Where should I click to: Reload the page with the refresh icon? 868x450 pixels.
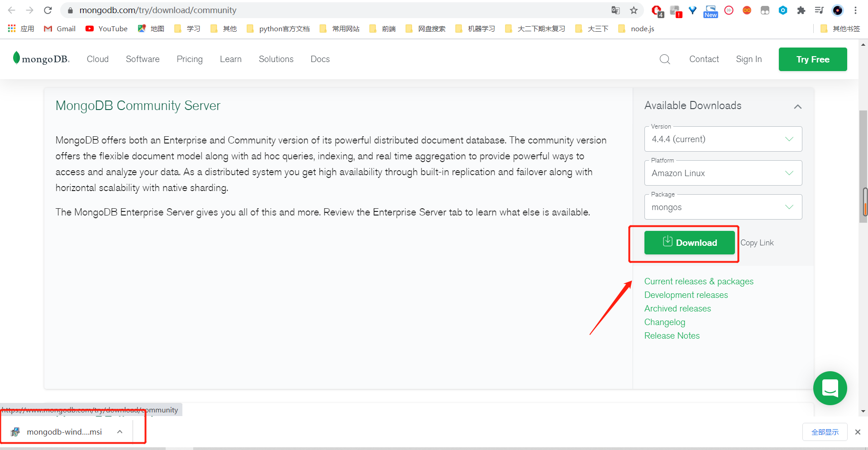click(x=48, y=10)
